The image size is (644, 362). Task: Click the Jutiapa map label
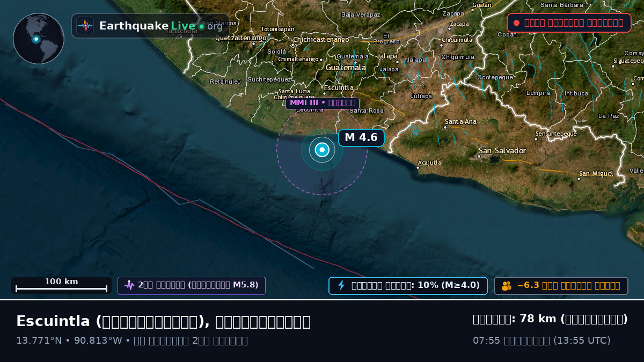tap(421, 97)
